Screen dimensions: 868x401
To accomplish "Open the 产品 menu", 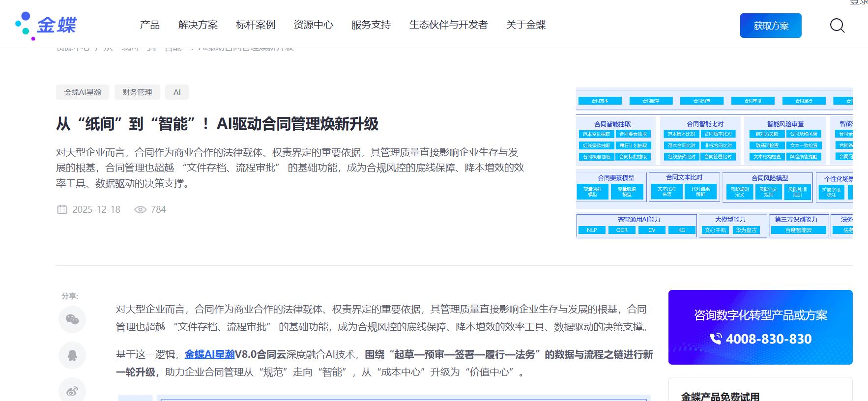I will tap(150, 25).
